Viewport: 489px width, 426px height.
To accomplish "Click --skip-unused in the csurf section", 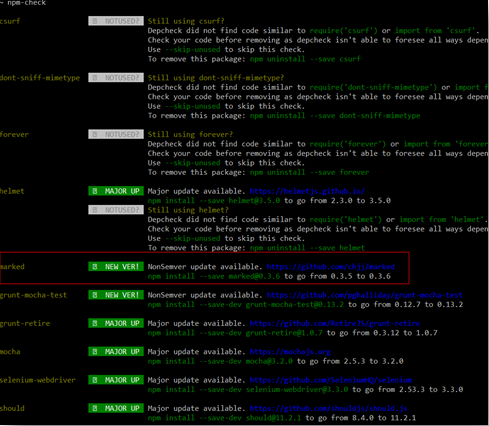I will (192, 50).
